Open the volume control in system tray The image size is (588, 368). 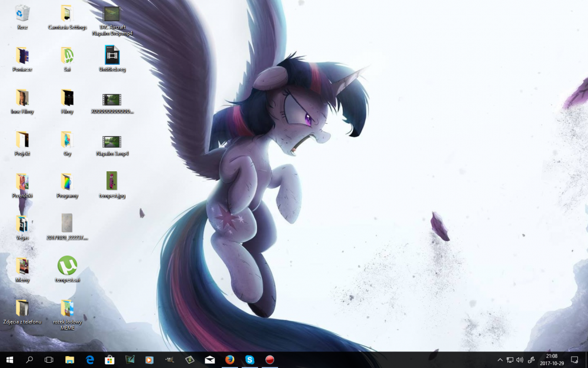(x=520, y=360)
